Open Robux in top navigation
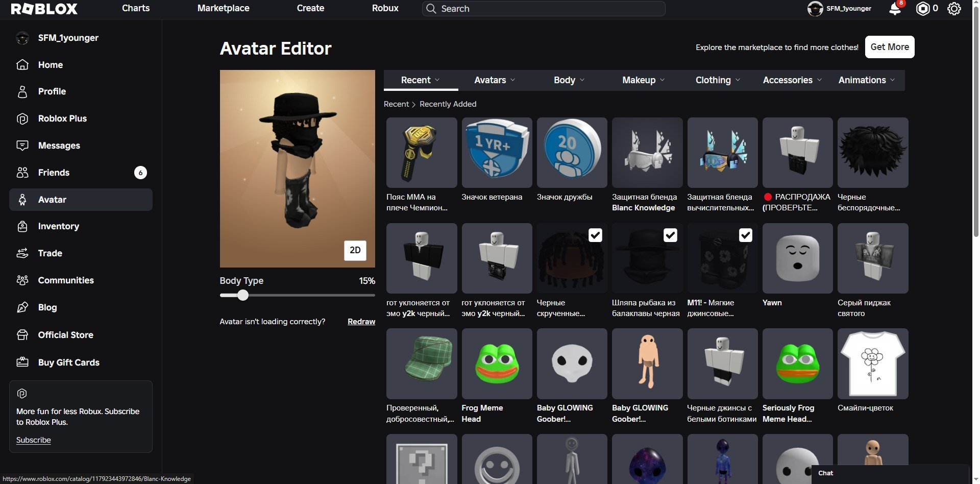The height and width of the screenshot is (484, 980). (385, 8)
